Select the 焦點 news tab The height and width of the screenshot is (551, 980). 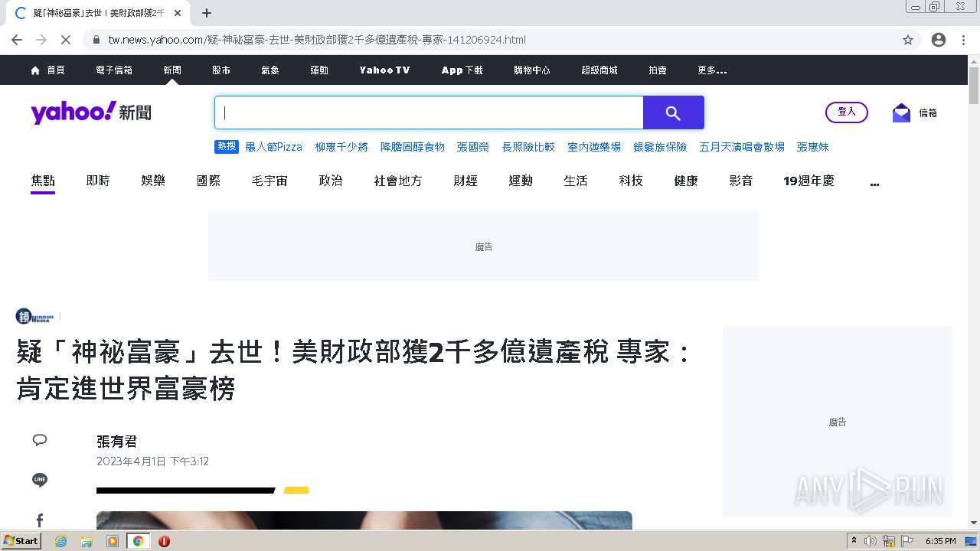pos(43,181)
